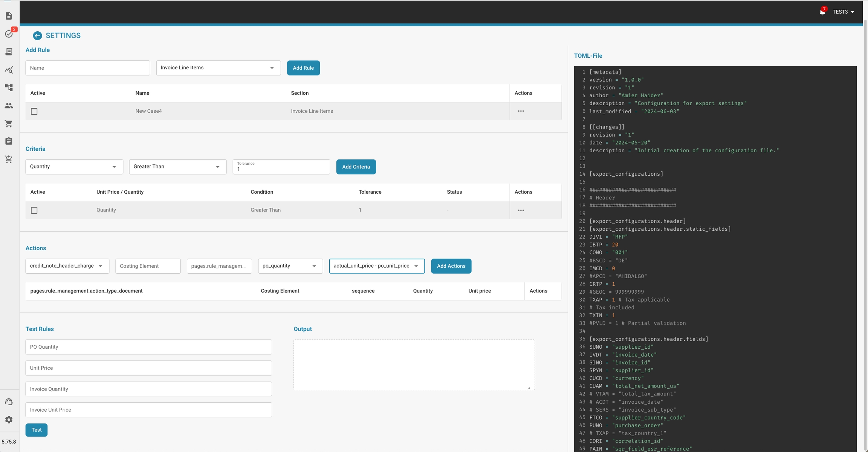The image size is (868, 452).
Task: Open the analytics chart icon in sidebar
Action: coord(9,70)
